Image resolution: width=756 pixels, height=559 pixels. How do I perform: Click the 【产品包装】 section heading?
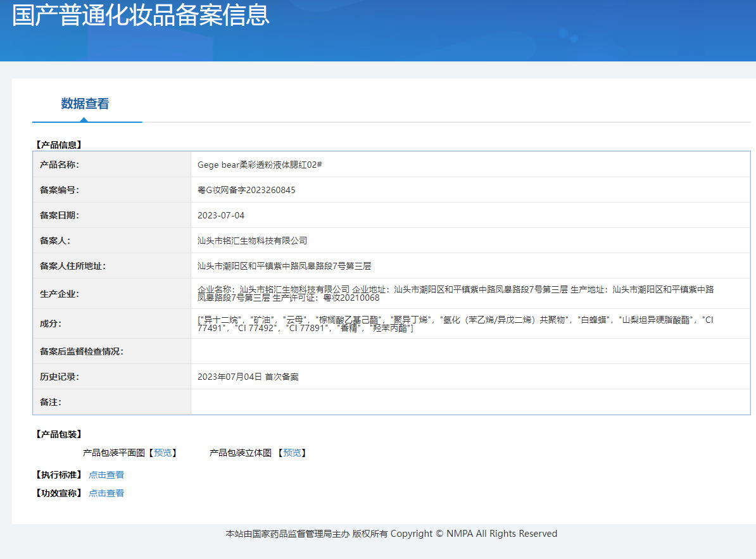tap(59, 434)
